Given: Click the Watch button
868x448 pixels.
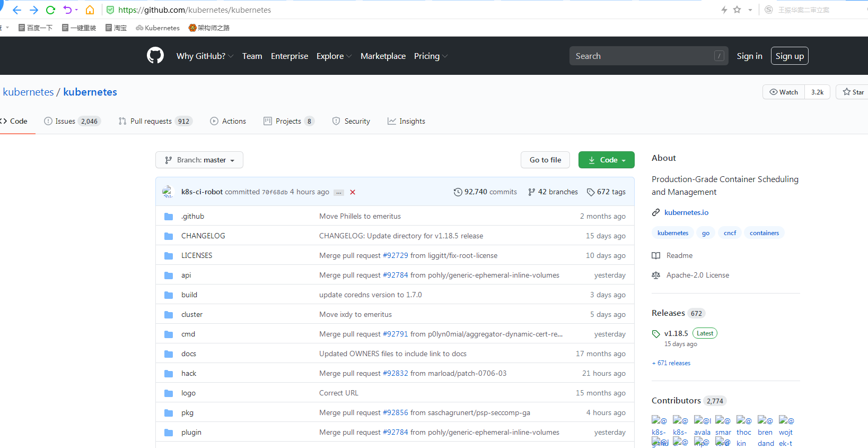Looking at the screenshot, I should pos(784,92).
